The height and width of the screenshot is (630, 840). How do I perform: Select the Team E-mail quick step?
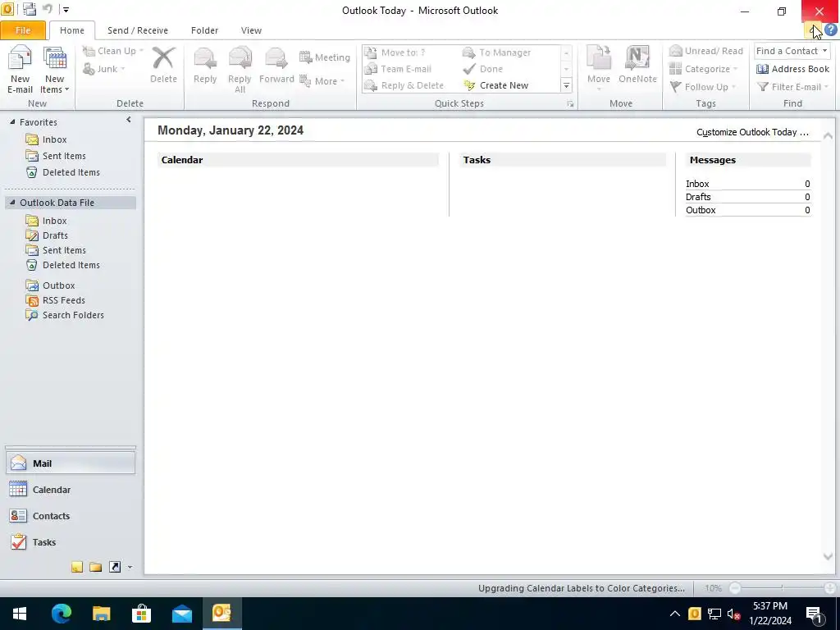point(398,69)
